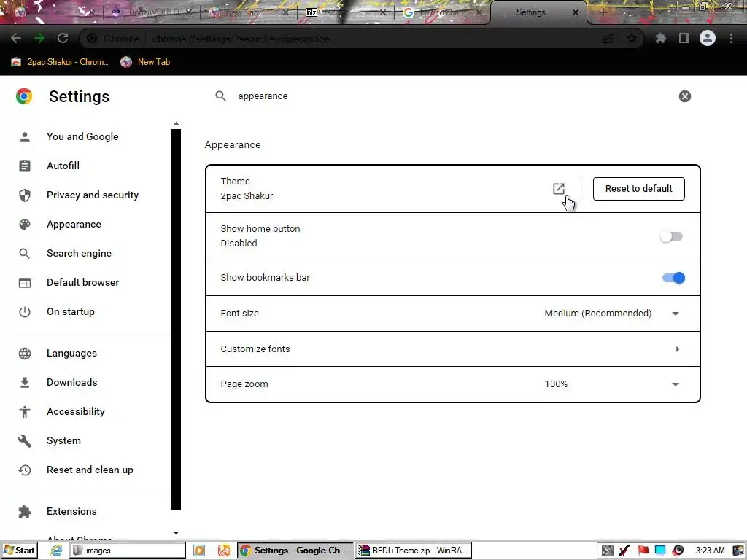This screenshot has width=747, height=560.
Task: Go forward with the green arrow
Action: click(39, 38)
